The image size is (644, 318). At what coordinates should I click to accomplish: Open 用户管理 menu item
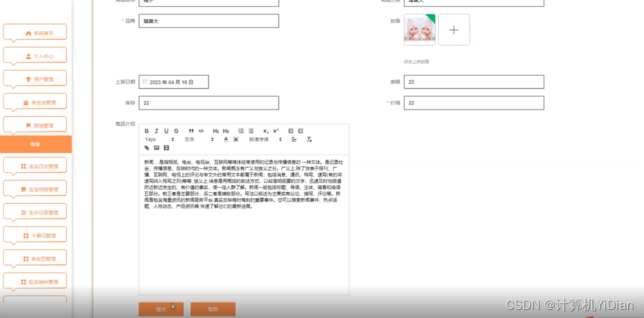click(x=35, y=79)
